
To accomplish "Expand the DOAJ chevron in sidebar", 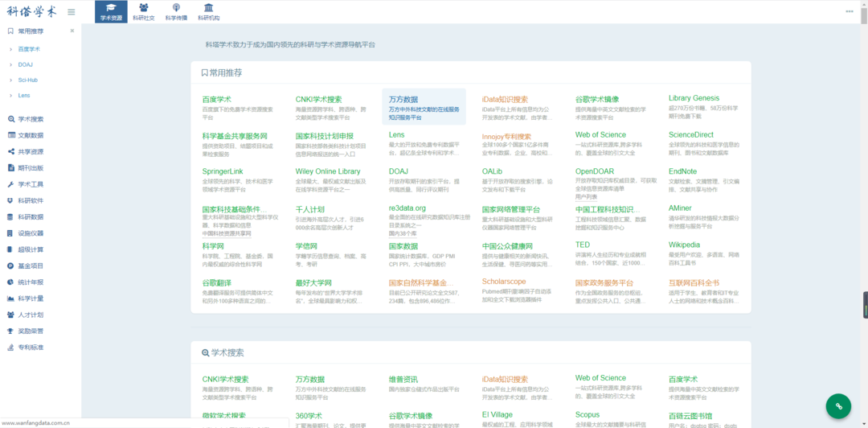I will click(10, 65).
